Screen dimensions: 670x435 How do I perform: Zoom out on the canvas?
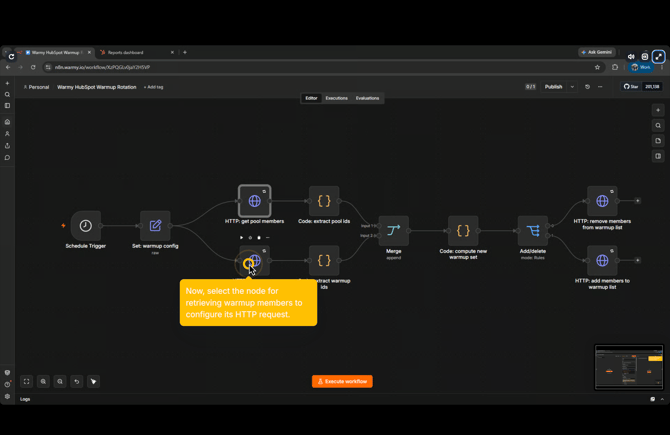coord(60,382)
